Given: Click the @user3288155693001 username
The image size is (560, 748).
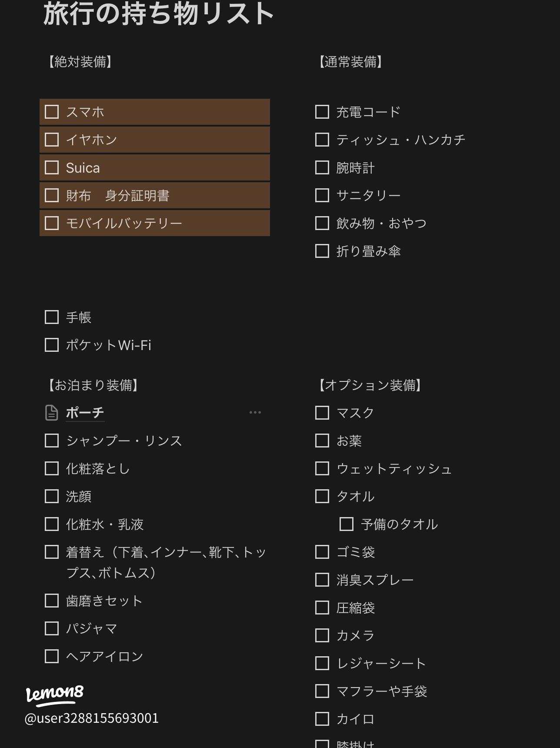Looking at the screenshot, I should pos(92,718).
